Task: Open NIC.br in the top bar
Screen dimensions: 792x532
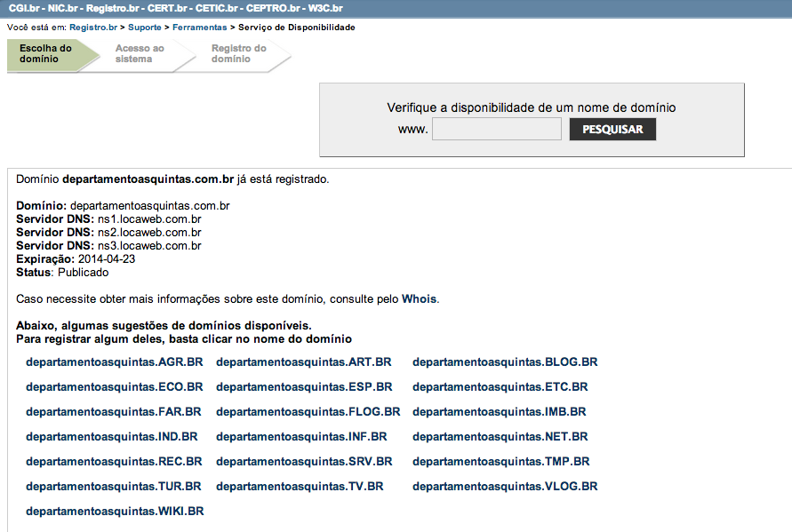Action: coord(64,8)
